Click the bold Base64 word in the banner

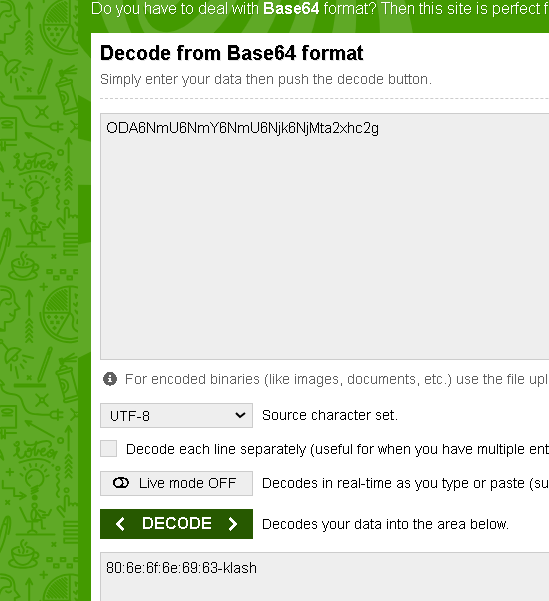291,8
